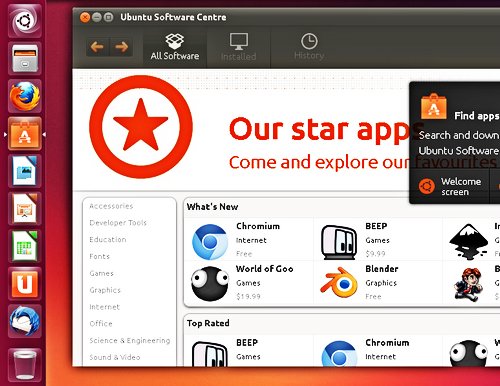
Task: Go back with the left arrow button
Action: pyautogui.click(x=97, y=47)
